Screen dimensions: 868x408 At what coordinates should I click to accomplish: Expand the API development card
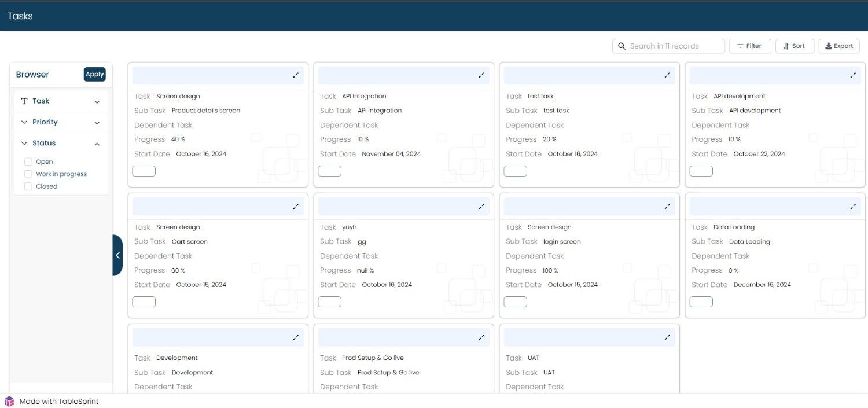[x=853, y=75]
